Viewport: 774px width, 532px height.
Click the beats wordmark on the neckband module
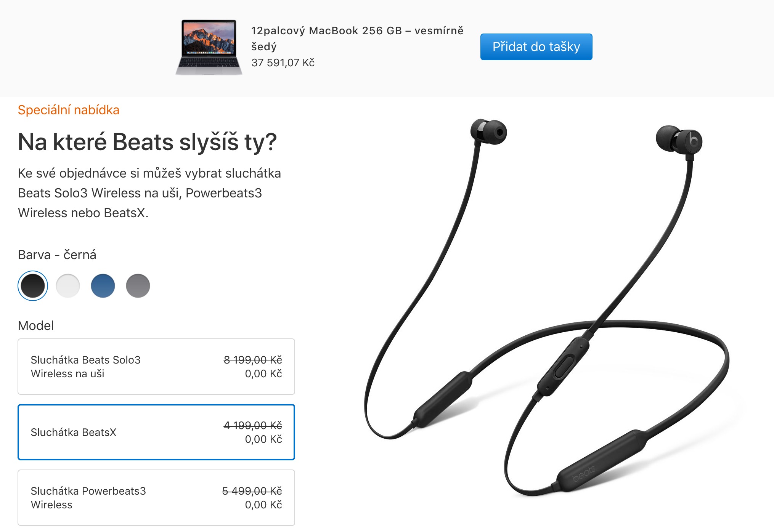[x=583, y=474]
